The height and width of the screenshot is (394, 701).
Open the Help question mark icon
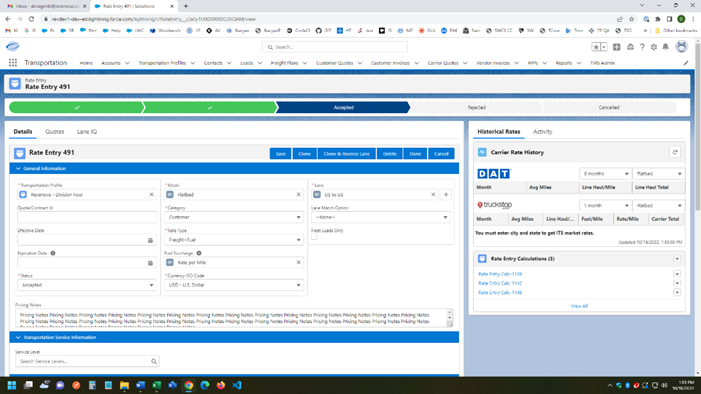pos(642,47)
